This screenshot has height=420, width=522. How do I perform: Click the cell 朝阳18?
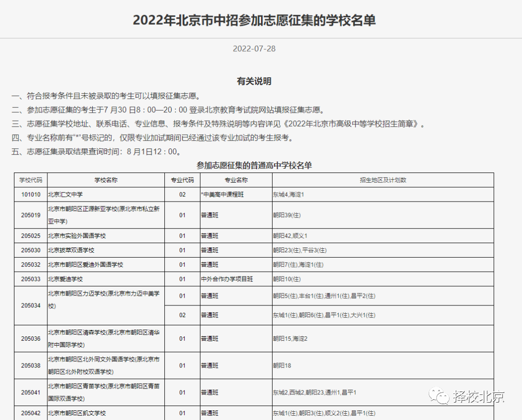pyautogui.click(x=282, y=365)
